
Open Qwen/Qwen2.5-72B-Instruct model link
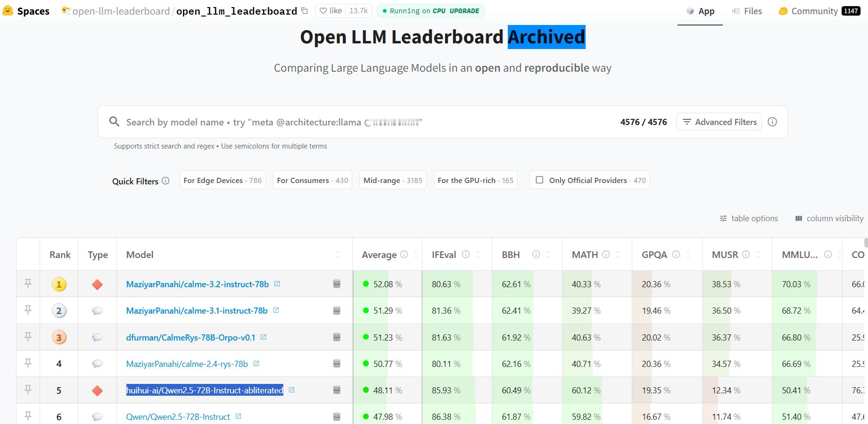pyautogui.click(x=178, y=416)
